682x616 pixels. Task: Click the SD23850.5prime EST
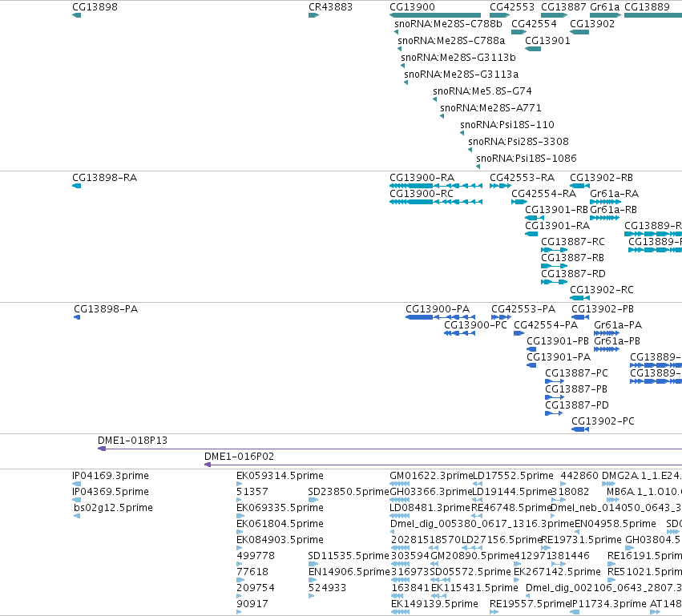(313, 500)
